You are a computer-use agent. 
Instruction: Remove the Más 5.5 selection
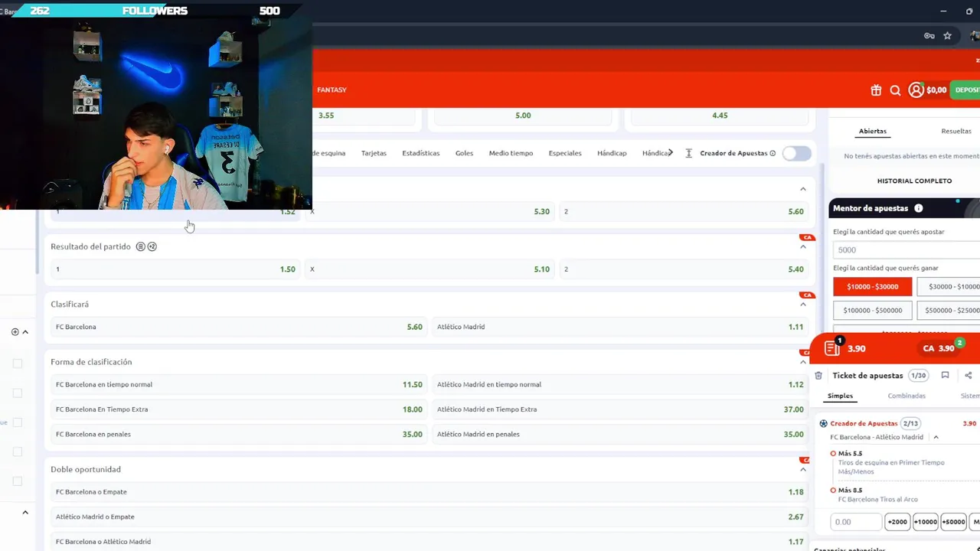833,454
